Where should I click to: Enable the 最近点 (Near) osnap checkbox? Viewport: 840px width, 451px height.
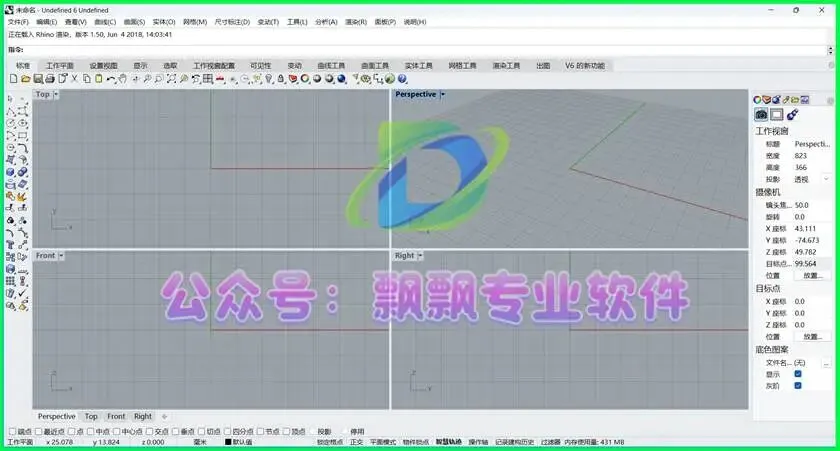[x=39, y=431]
